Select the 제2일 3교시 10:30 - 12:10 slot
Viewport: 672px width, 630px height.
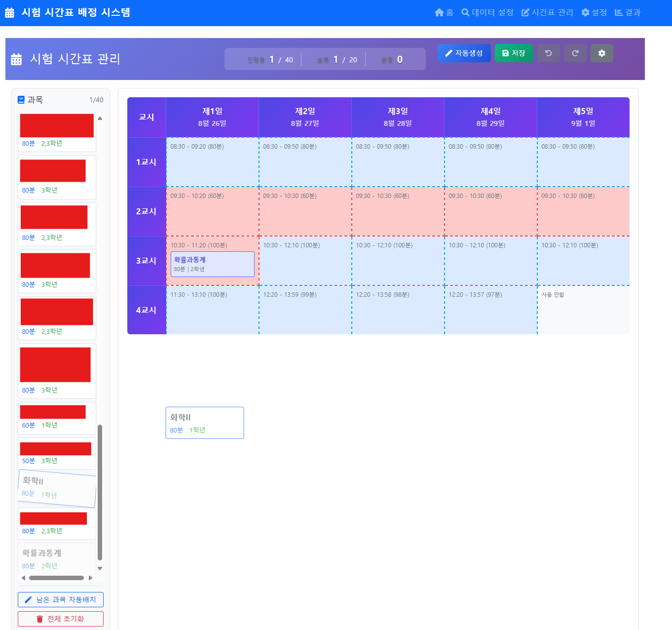point(305,261)
